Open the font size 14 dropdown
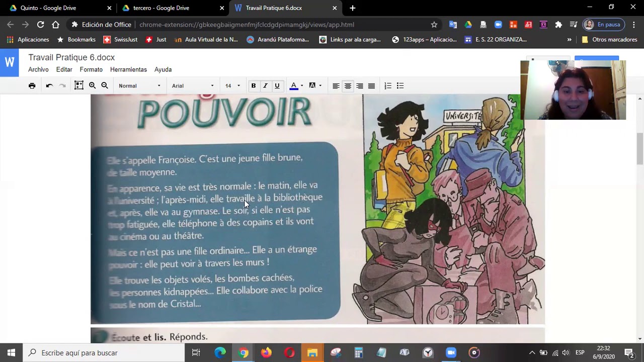Screen dimensions: 644x362 click(232, 86)
